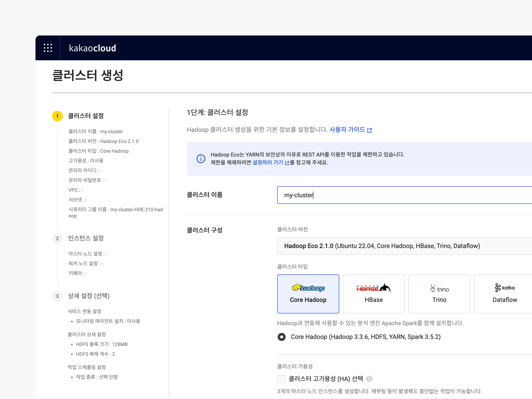Click HDFS 복제 개수 : 2 item
Screen dimensions: 532x399
coord(95,354)
